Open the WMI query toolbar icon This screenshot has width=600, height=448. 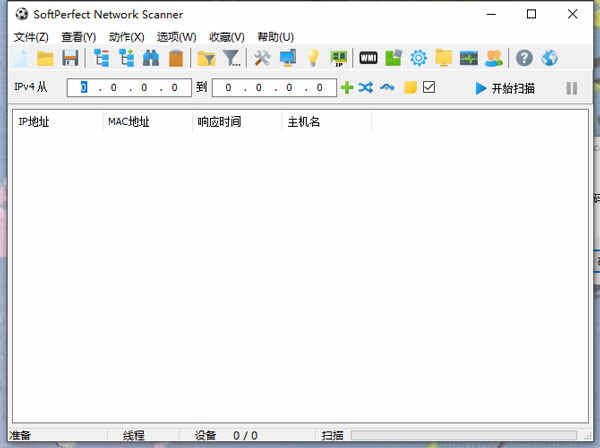click(368, 58)
